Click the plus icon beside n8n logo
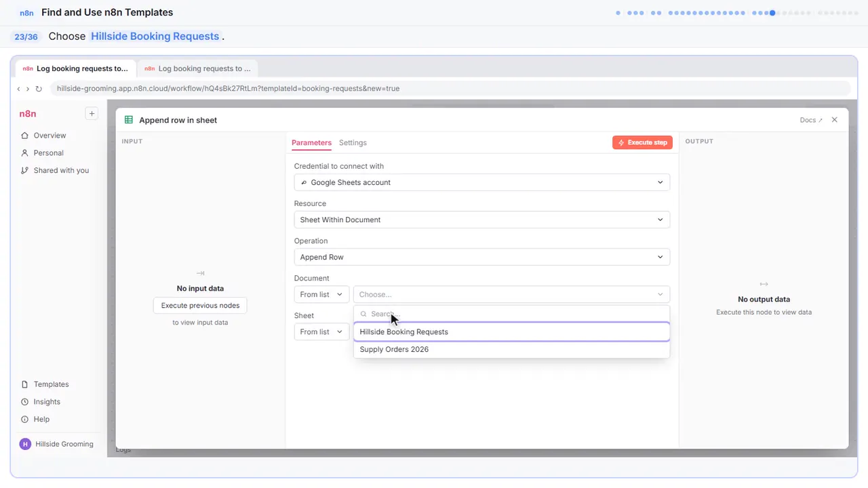 point(92,114)
